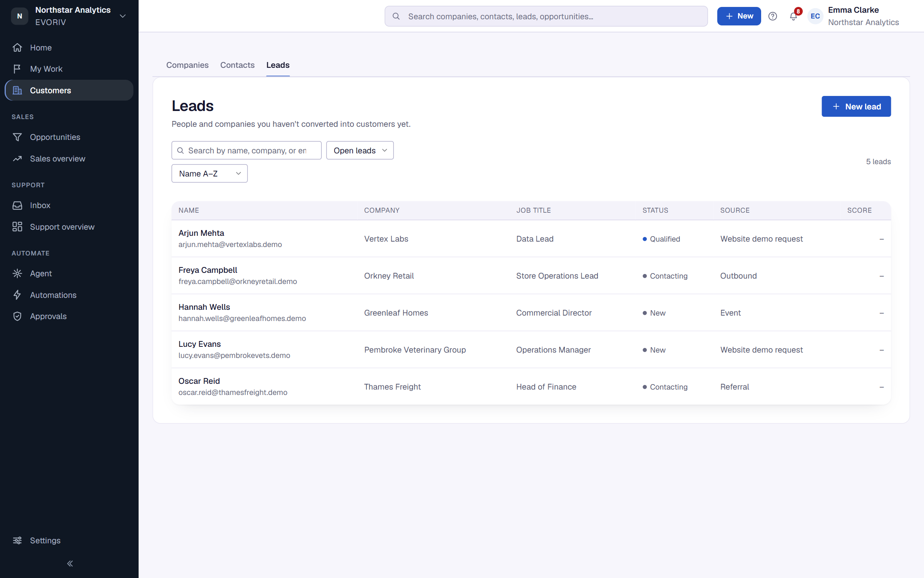Image resolution: width=924 pixels, height=578 pixels.
Task: Open Support overview in sidebar
Action: pos(69,227)
